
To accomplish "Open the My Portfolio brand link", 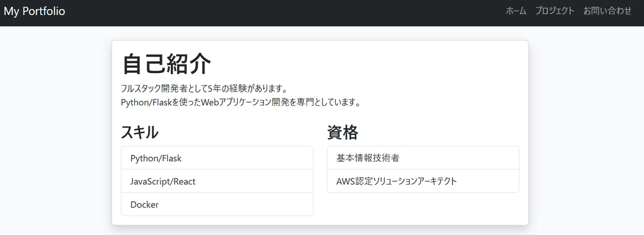I will [x=34, y=11].
